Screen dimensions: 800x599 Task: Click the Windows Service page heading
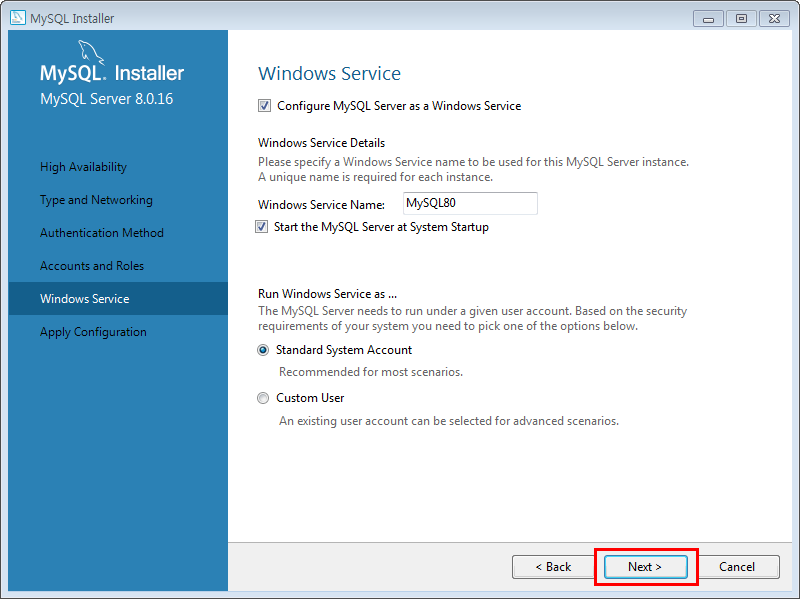point(329,73)
